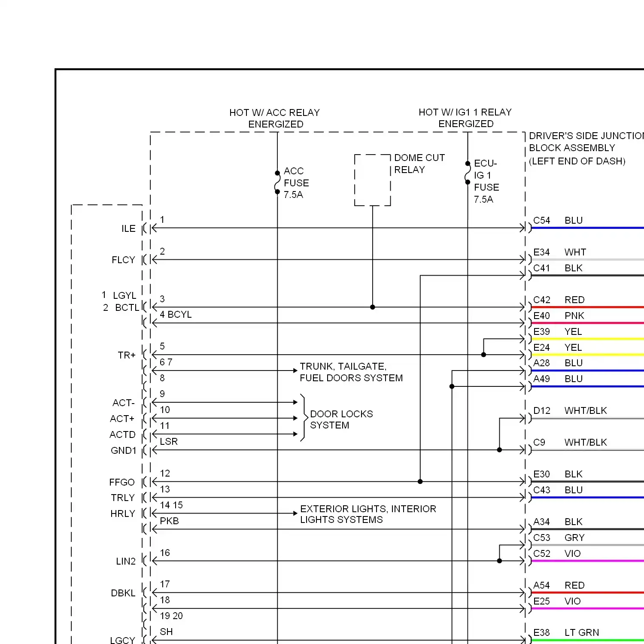644x644 pixels.
Task: Click EXTERIOR LIGHTS, INTERIOR LIGHTS SYSTEMS reference
Action: pos(368,514)
